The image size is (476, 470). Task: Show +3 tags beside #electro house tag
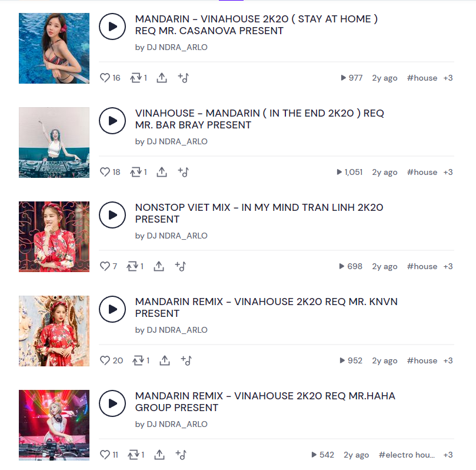[x=448, y=455]
